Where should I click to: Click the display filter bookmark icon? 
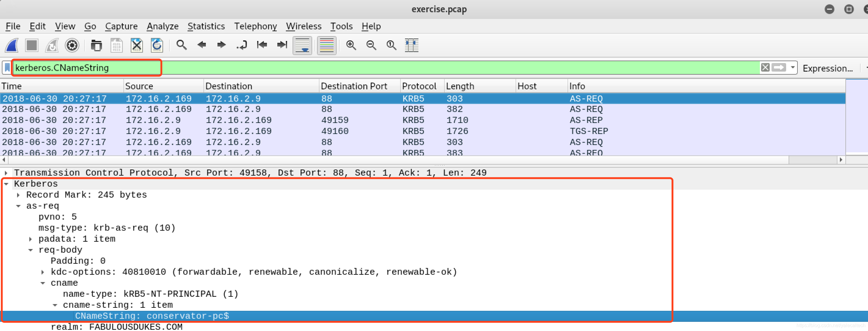point(7,68)
